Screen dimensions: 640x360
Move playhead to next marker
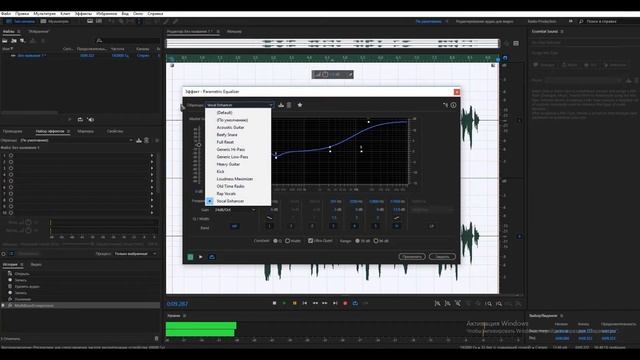(x=335, y=303)
